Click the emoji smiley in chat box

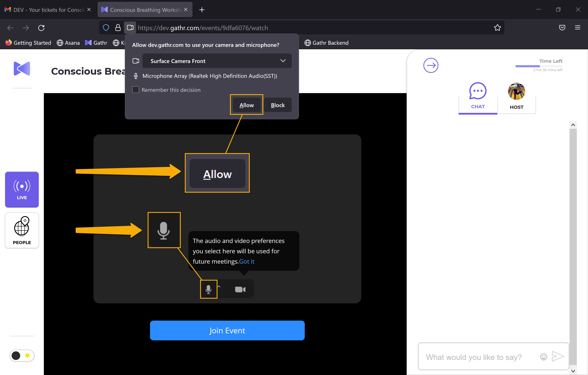543,357
